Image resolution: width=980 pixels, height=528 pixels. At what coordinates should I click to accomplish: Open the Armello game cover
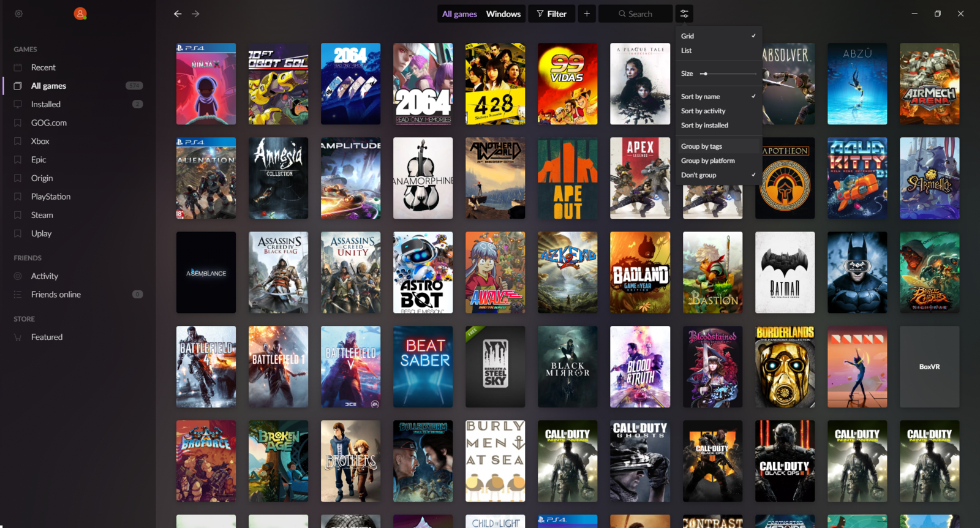click(929, 178)
